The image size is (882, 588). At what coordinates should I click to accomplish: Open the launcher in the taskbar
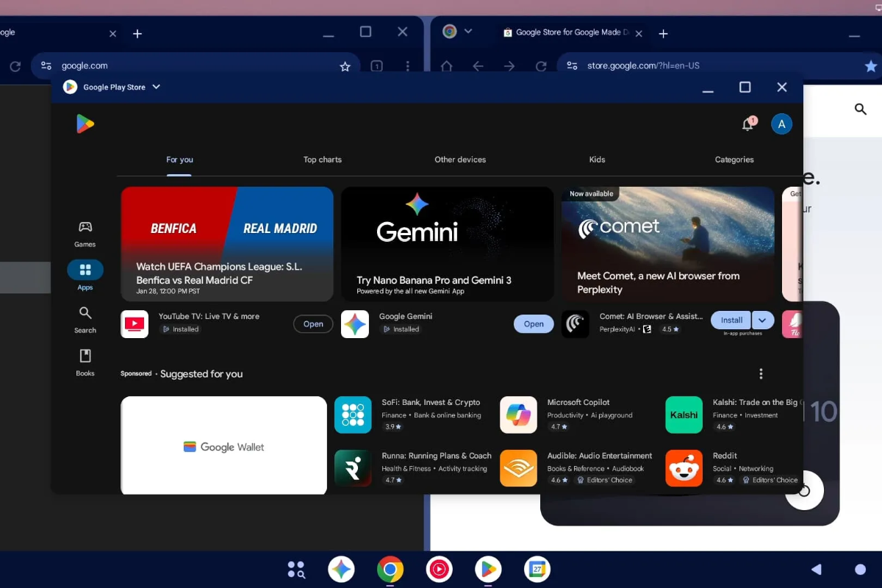click(x=296, y=569)
